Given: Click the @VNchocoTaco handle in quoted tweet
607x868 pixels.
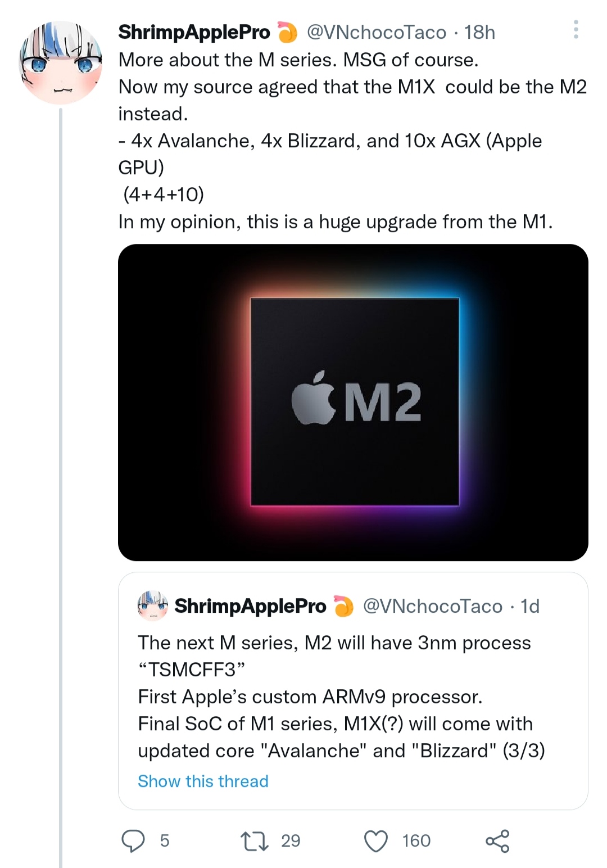Looking at the screenshot, I should click(x=433, y=607).
